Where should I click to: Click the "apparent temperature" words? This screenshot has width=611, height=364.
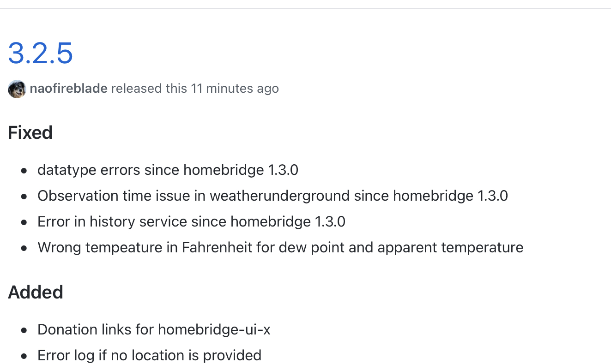[450, 248]
